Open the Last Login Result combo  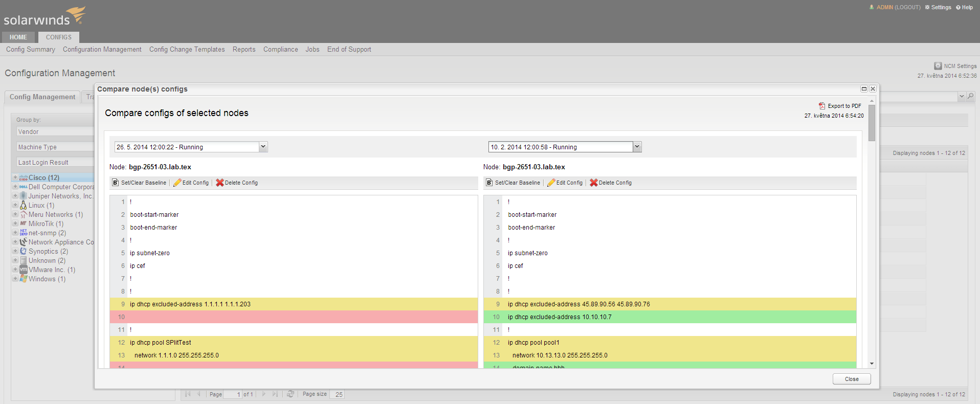tap(55, 162)
